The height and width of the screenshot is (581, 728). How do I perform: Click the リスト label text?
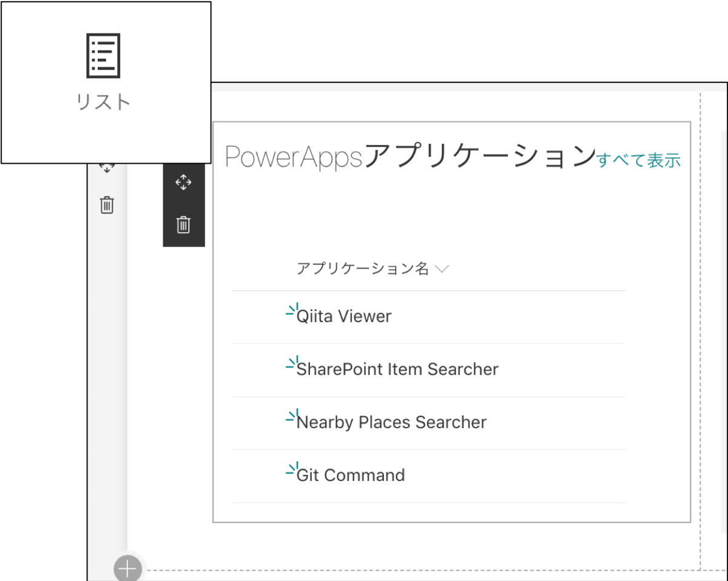(x=104, y=102)
